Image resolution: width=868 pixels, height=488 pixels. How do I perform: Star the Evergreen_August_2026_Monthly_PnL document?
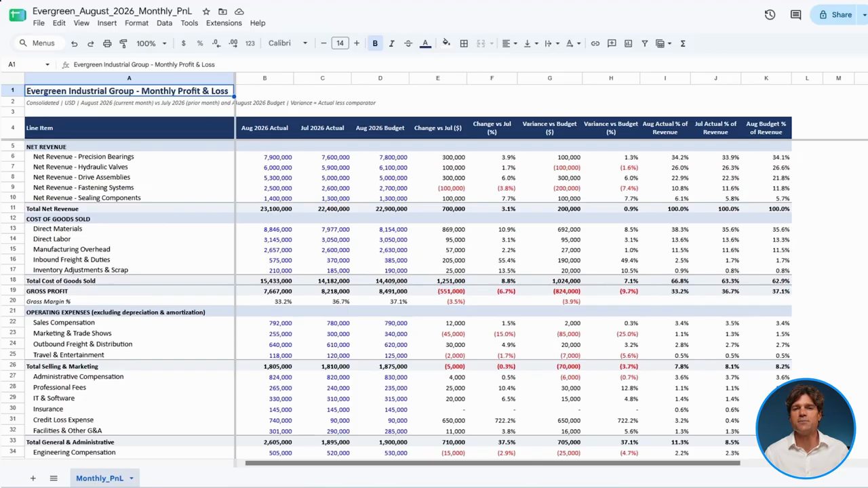coord(206,12)
